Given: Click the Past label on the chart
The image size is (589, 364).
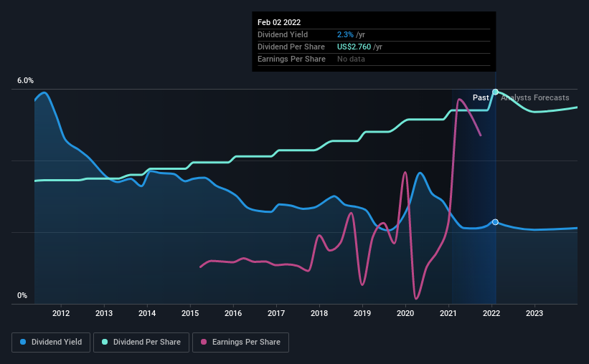Looking at the screenshot, I should [481, 97].
